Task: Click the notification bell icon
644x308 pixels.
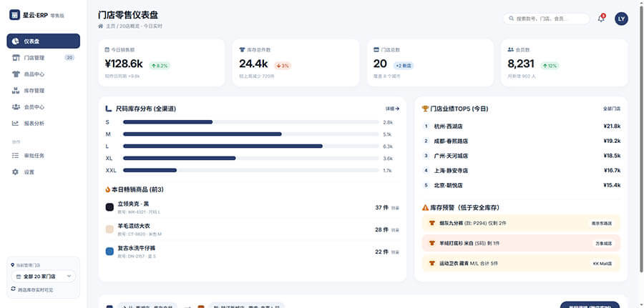Action: [601, 19]
